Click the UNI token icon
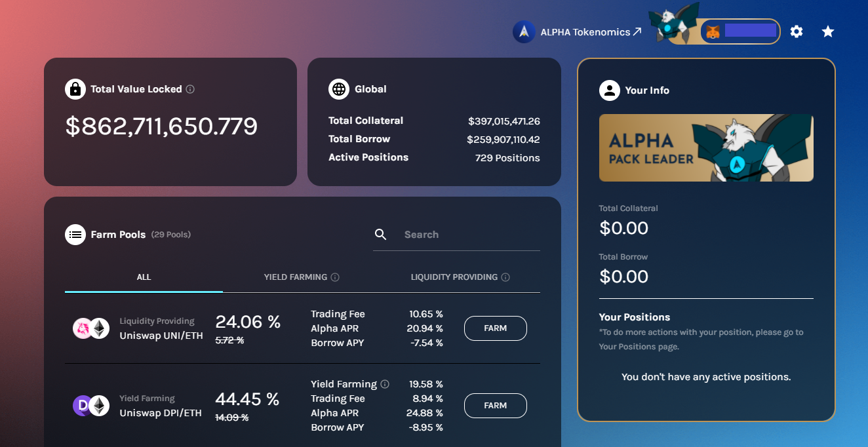 [x=83, y=328]
